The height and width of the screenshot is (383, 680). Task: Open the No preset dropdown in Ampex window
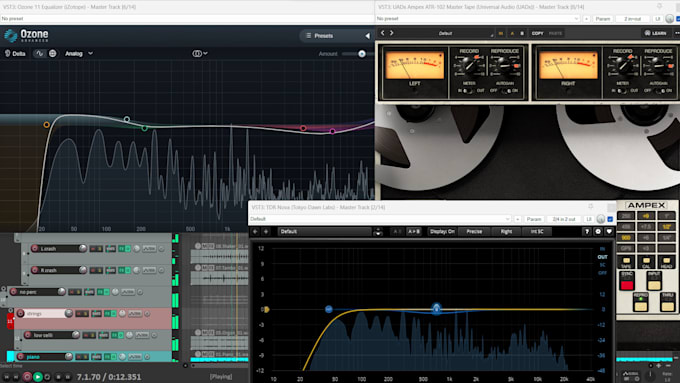point(477,19)
